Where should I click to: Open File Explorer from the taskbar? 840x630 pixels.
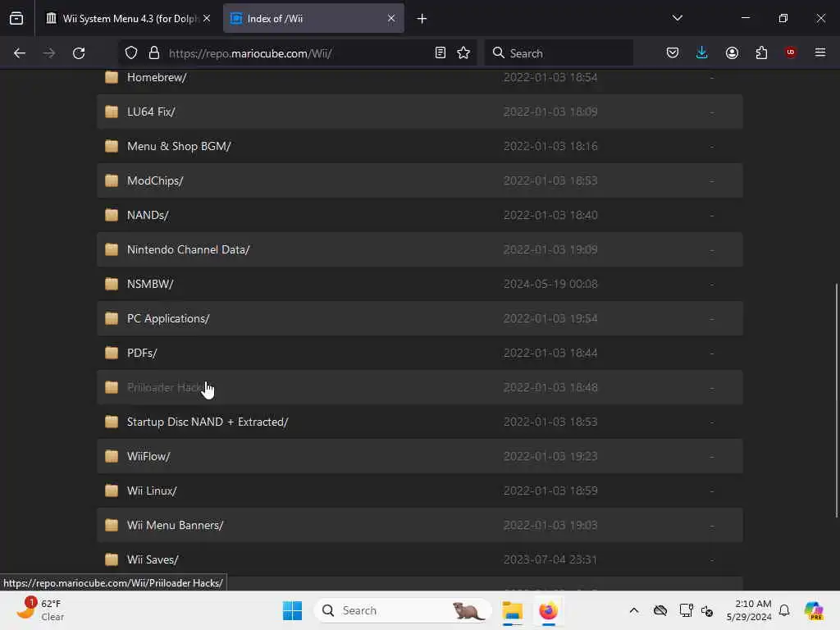point(512,610)
